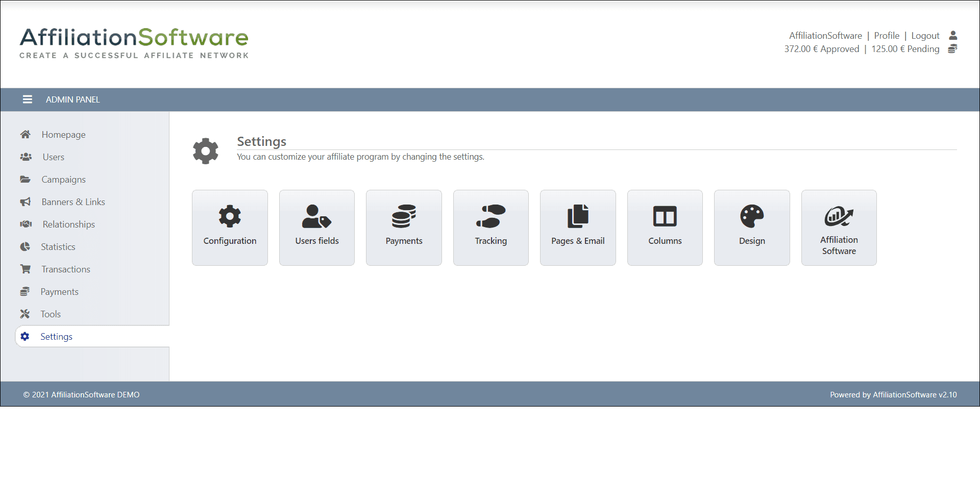
Task: Click the coins balance icon at top right
Action: pos(952,49)
